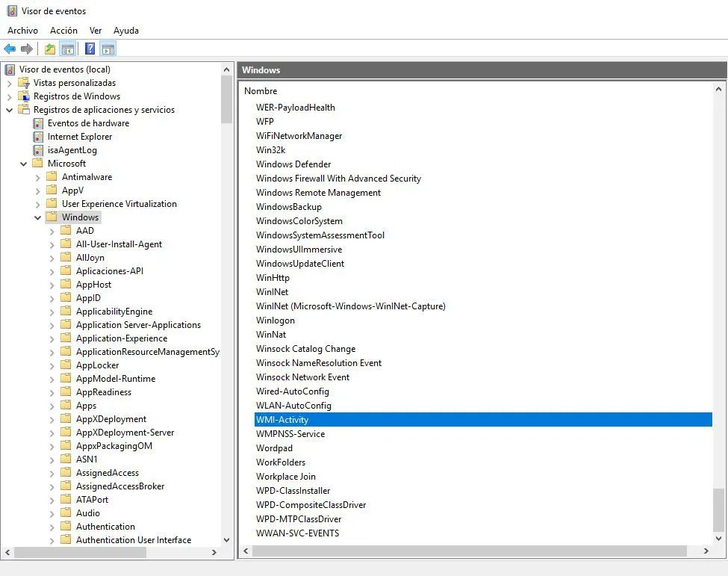Click the Vistas personalizadas filter folder icon
Image resolution: width=728 pixels, height=576 pixels.
pyautogui.click(x=24, y=83)
